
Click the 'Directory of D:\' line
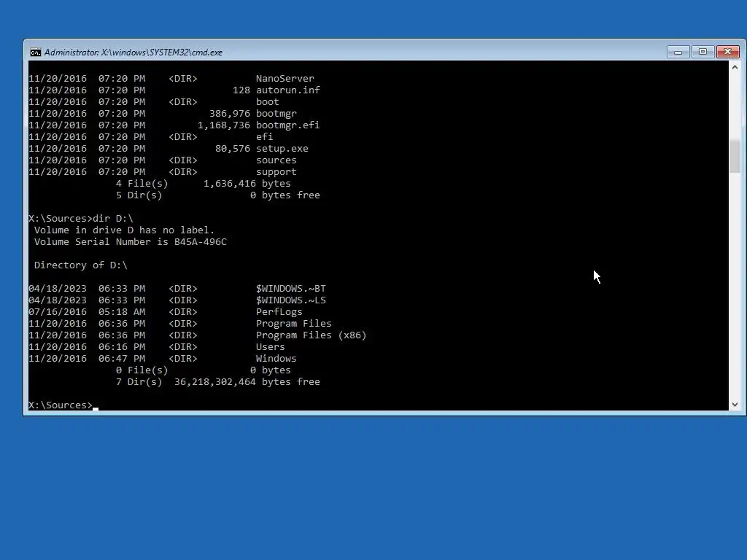[x=80, y=265]
